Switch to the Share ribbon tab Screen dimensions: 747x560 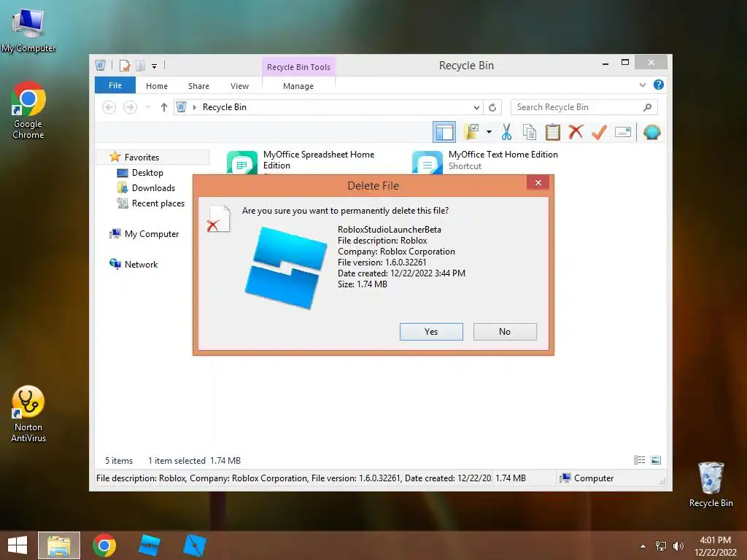click(198, 86)
